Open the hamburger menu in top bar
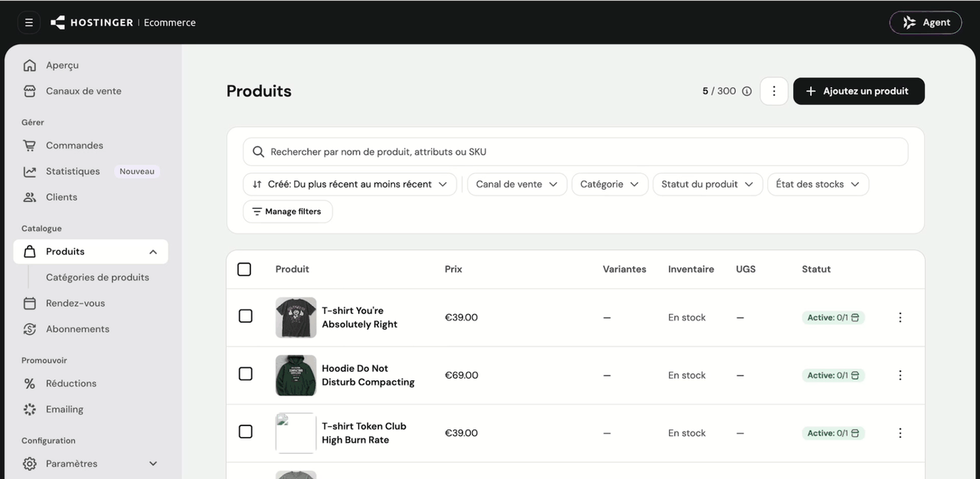Image resolution: width=980 pixels, height=479 pixels. click(x=29, y=22)
